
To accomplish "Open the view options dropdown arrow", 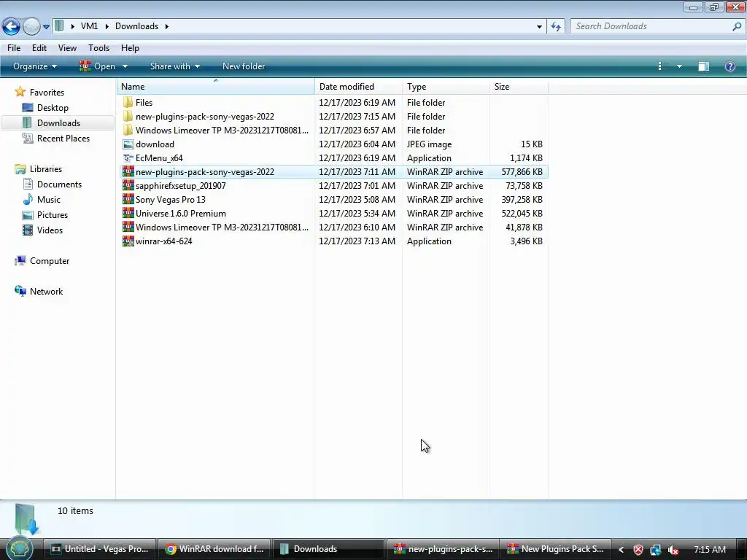I will pos(679,66).
